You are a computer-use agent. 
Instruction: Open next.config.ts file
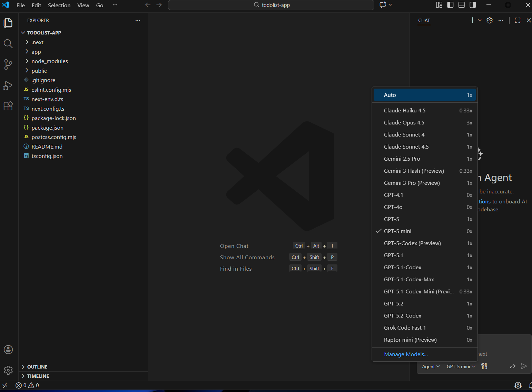click(x=83, y=109)
